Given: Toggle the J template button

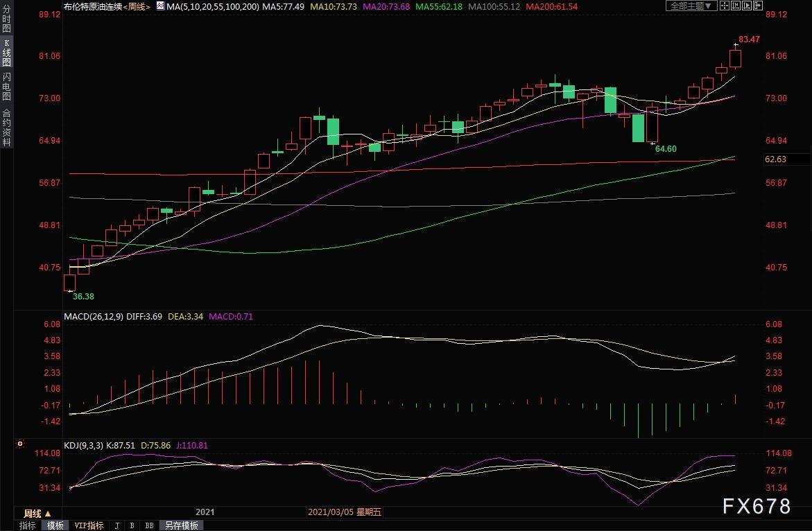Looking at the screenshot, I should (117, 525).
